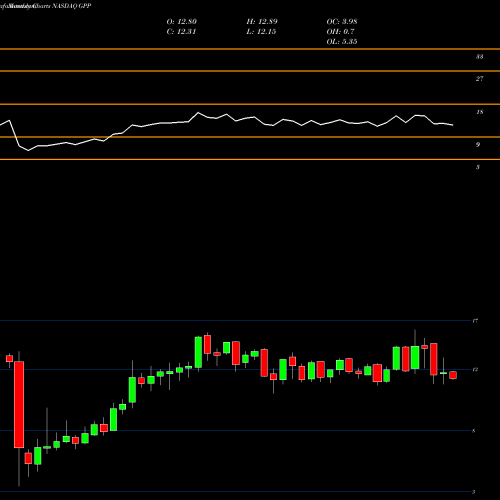Select the OC: 3.98 reading
Image resolution: width=500 pixels, height=500 pixels.
pos(342,22)
